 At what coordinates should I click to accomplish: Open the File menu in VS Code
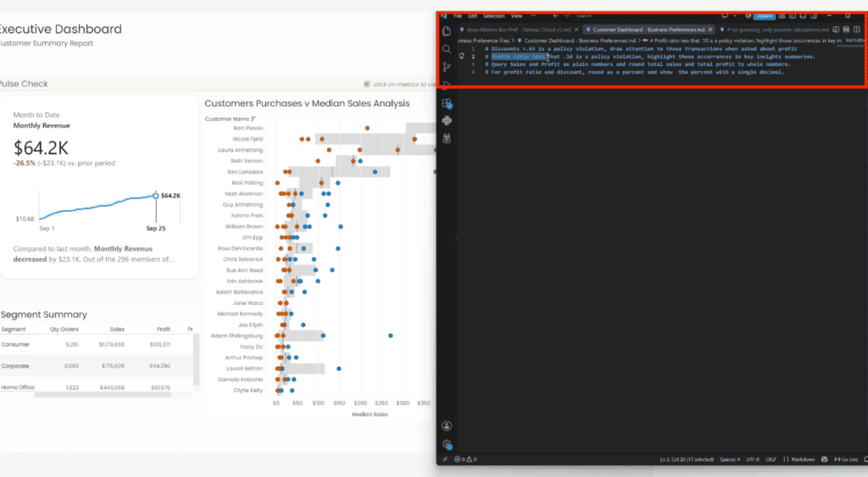pyautogui.click(x=457, y=16)
